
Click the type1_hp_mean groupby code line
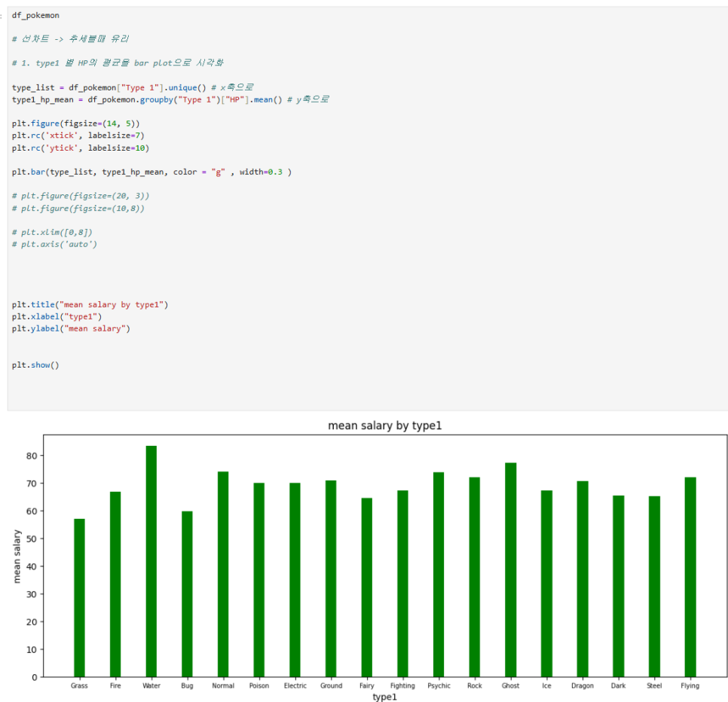click(x=170, y=99)
